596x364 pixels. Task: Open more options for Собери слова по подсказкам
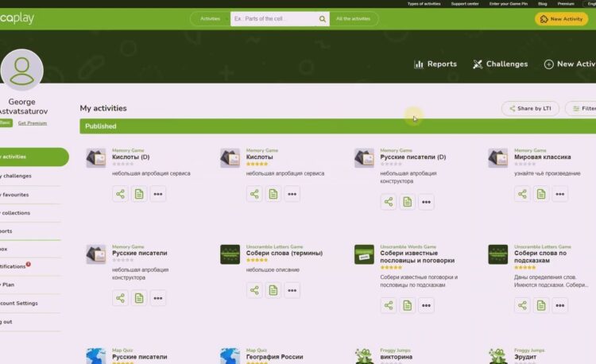(560, 305)
